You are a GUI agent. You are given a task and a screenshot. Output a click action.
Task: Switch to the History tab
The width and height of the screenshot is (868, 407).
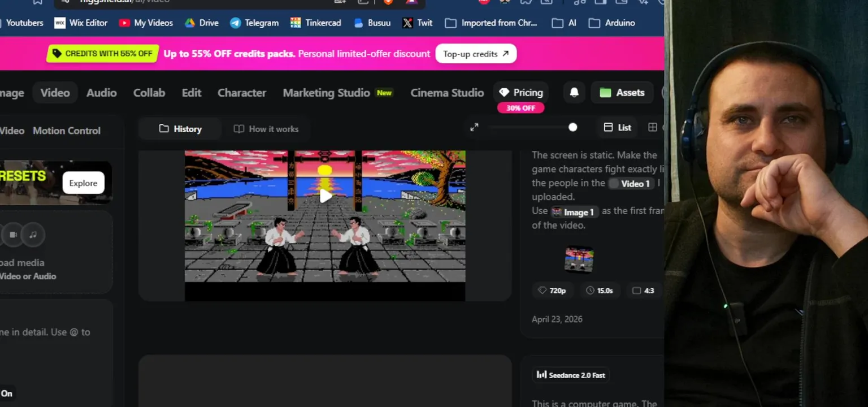click(180, 129)
